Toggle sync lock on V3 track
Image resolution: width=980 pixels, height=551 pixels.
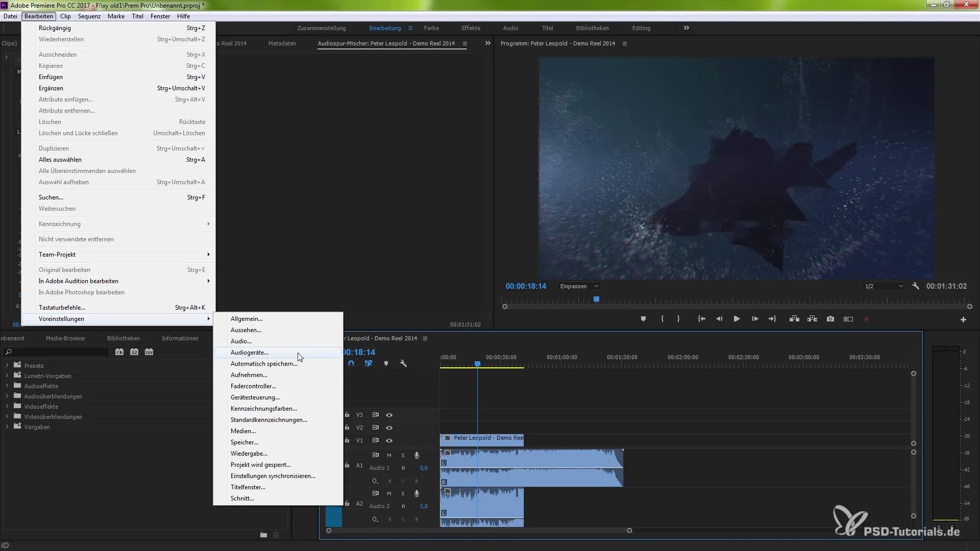375,415
